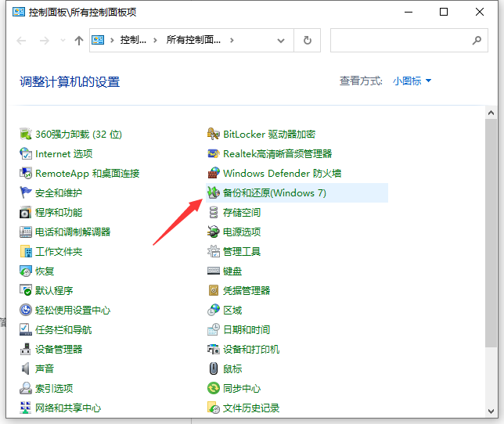
Task: Click the 程序和功能 icon
Action: click(26, 213)
